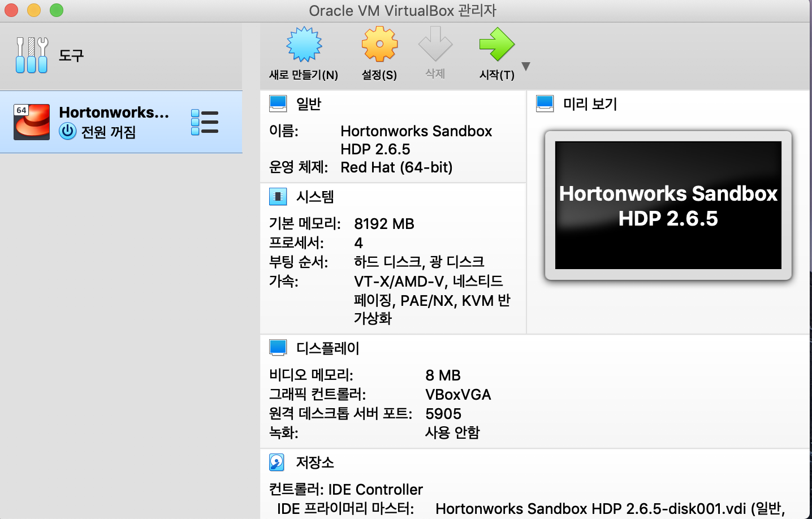The height and width of the screenshot is (519, 812).
Task: Click the processor count value 4
Action: tap(359, 243)
